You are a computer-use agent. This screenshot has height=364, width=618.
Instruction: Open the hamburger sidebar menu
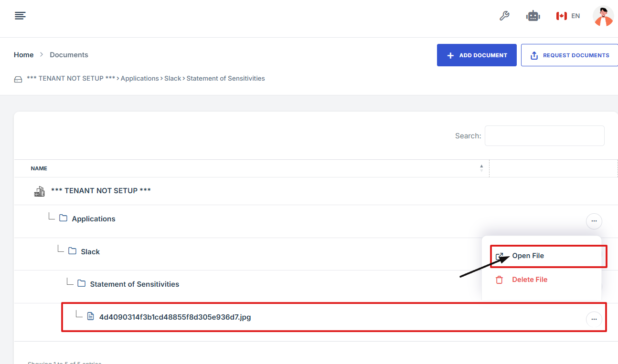20,16
